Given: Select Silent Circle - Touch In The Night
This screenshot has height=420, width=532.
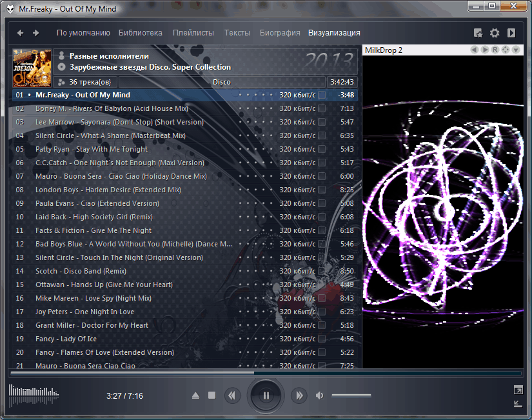Looking at the screenshot, I should coord(185,257).
